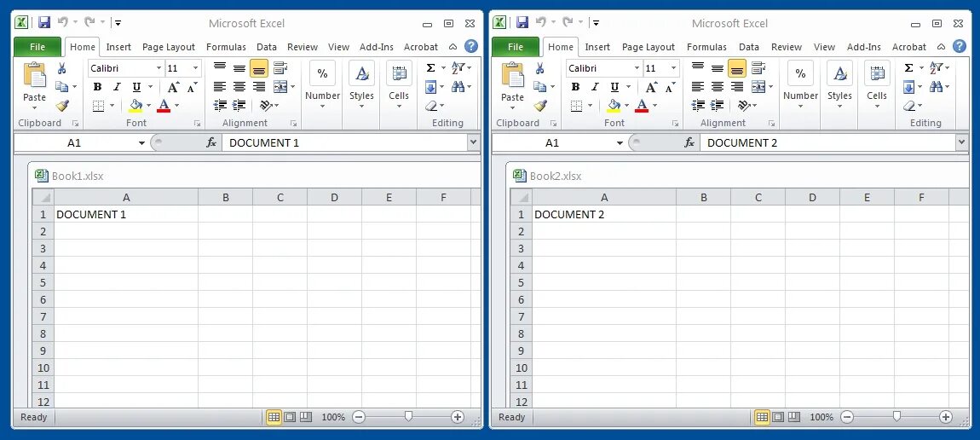
Task: Toggle Bold in left window
Action: 97,87
